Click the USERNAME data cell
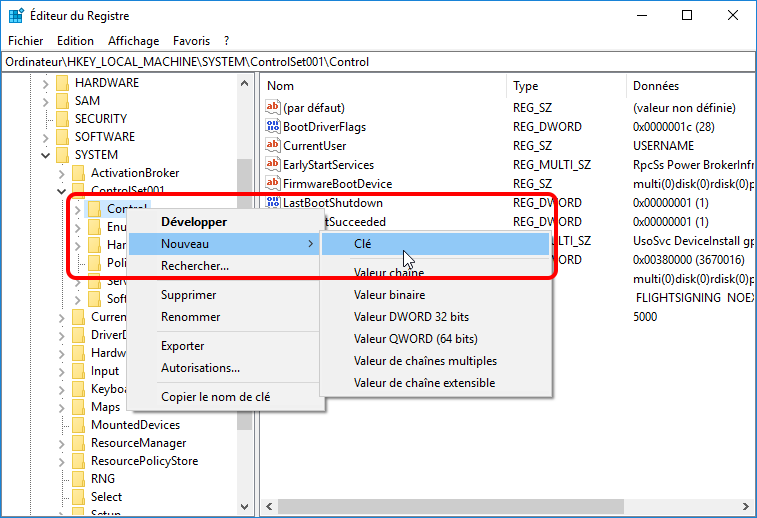757x518 pixels. pos(663,145)
